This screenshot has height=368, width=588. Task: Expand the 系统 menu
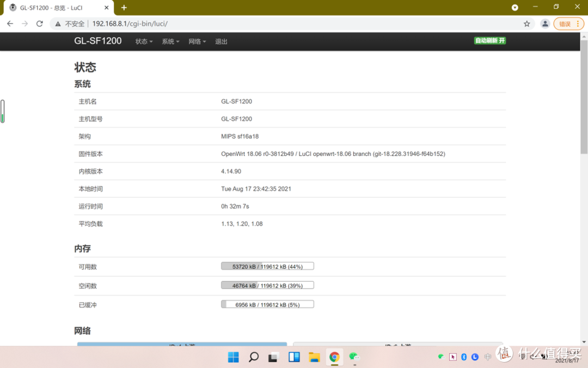click(x=170, y=41)
